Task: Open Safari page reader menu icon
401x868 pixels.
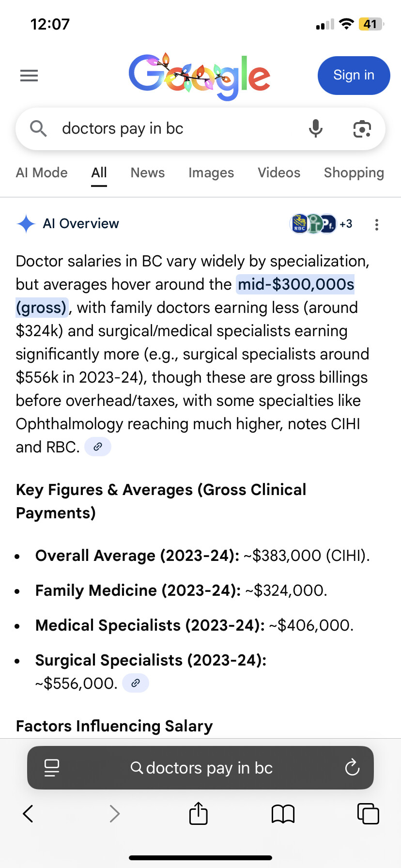Action: click(52, 768)
